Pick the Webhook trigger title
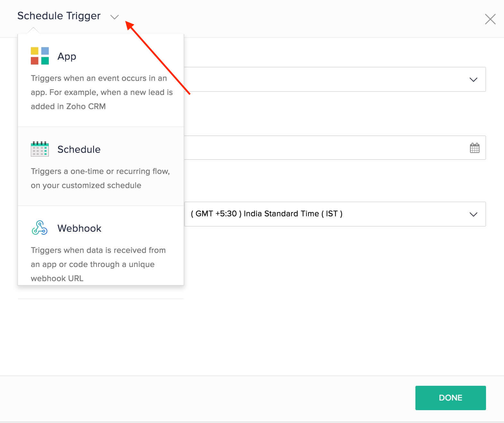The height and width of the screenshot is (423, 504). click(79, 228)
